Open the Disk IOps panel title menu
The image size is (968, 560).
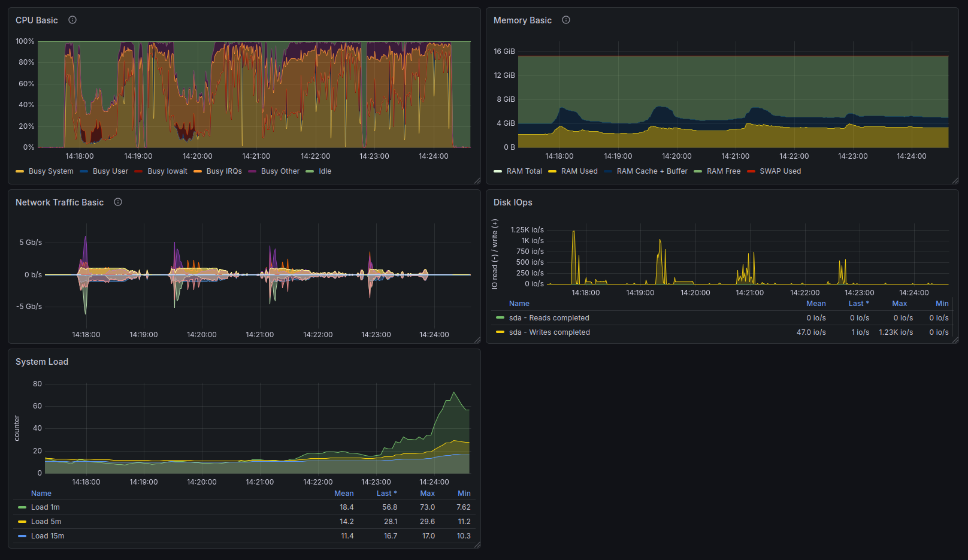(513, 202)
